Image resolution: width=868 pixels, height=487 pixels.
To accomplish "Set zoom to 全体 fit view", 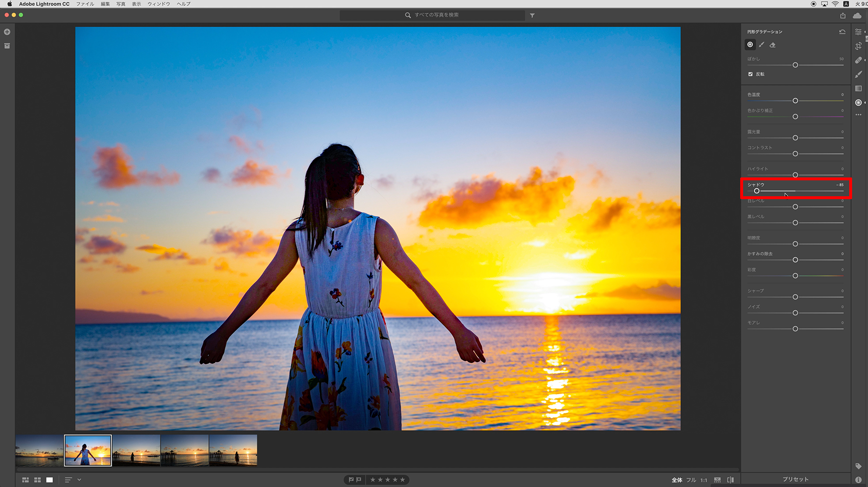I will [677, 480].
